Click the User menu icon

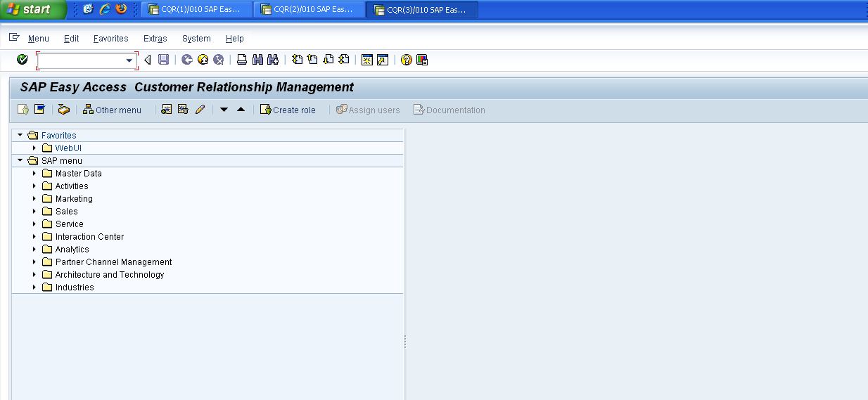pos(23,109)
